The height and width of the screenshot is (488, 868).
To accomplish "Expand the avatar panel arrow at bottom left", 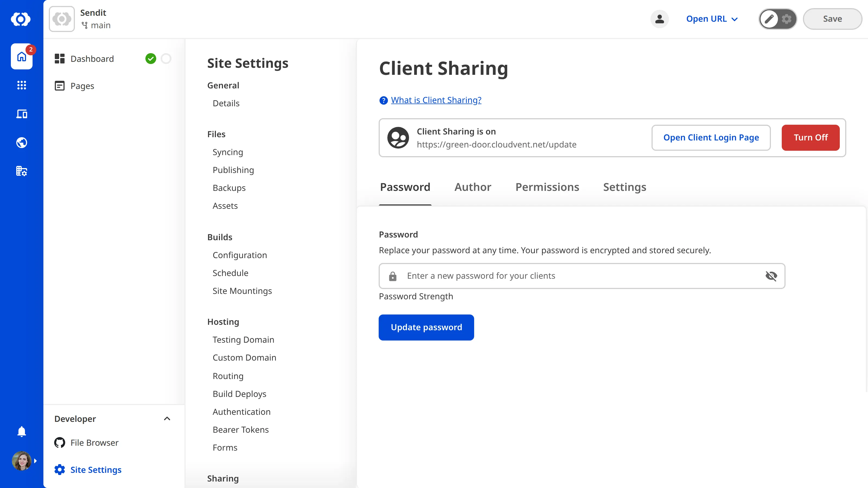I will [36, 460].
